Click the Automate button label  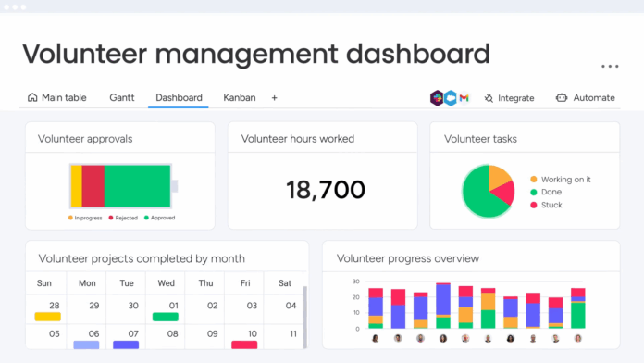click(594, 98)
